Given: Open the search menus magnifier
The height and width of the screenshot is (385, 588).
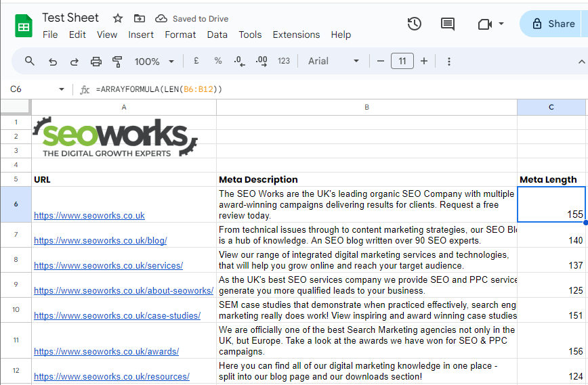Looking at the screenshot, I should (x=30, y=61).
